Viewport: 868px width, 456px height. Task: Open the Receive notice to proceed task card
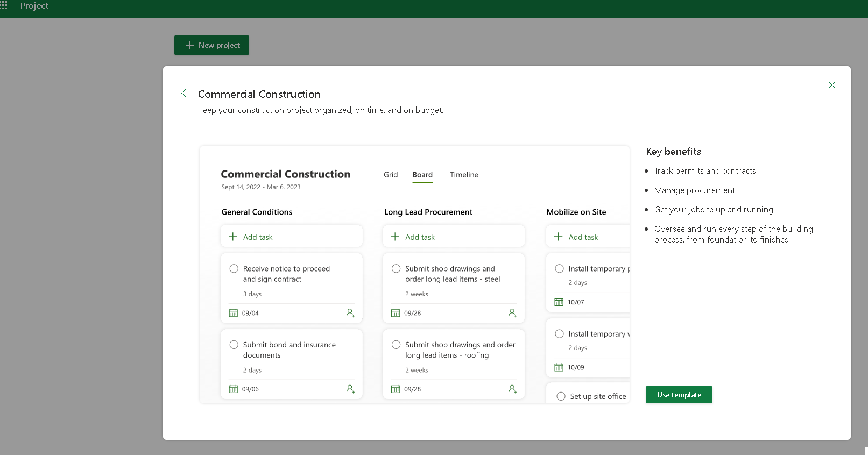coord(292,288)
